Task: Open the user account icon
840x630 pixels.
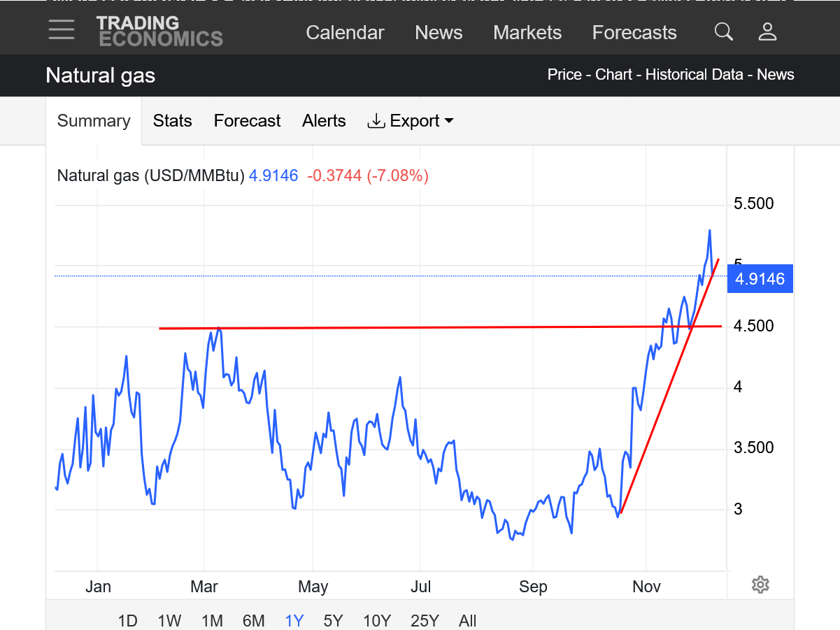Action: 767,31
